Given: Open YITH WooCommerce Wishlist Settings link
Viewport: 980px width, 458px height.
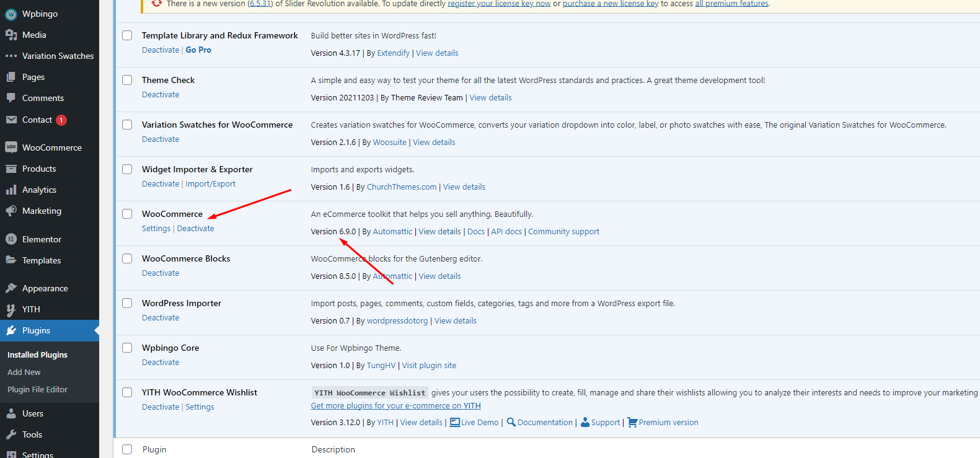Looking at the screenshot, I should (x=200, y=407).
